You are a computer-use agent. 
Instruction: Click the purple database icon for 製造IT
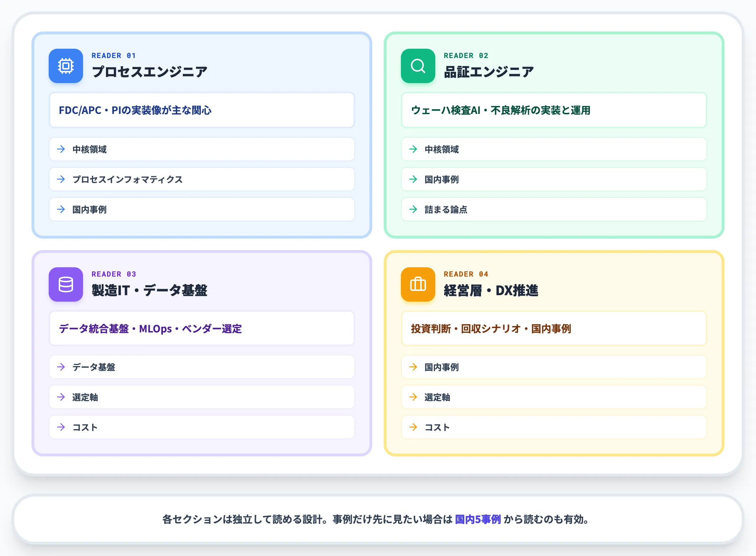[66, 284]
